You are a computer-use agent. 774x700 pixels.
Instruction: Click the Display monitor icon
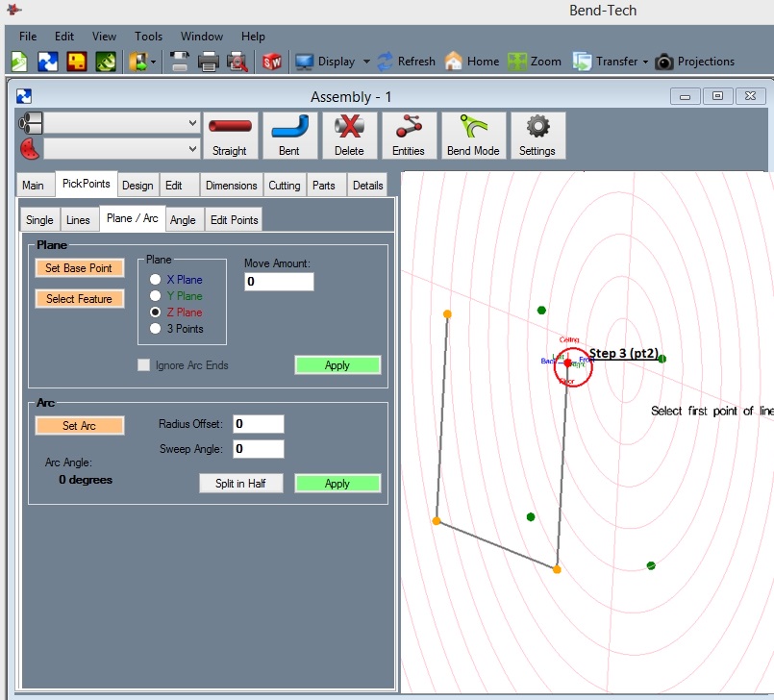(304, 62)
